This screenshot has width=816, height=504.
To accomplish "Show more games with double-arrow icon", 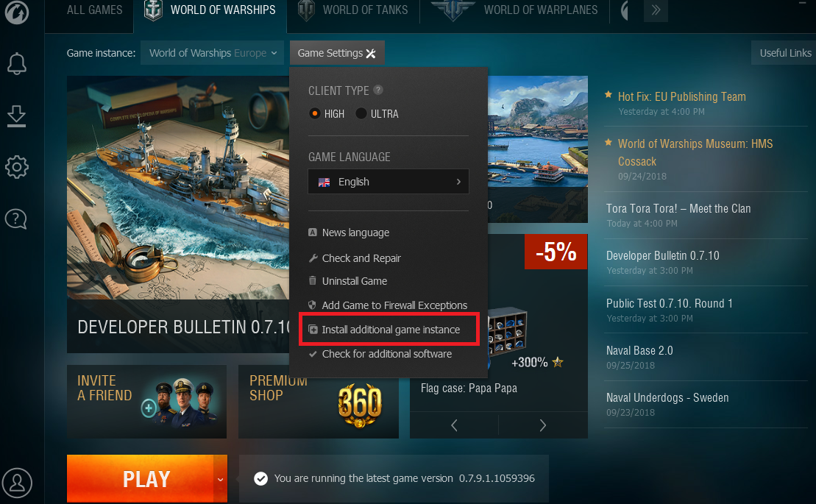I will click(656, 10).
